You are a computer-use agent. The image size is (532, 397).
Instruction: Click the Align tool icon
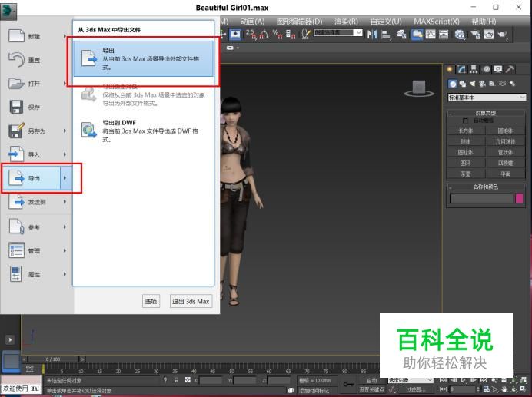(x=385, y=35)
